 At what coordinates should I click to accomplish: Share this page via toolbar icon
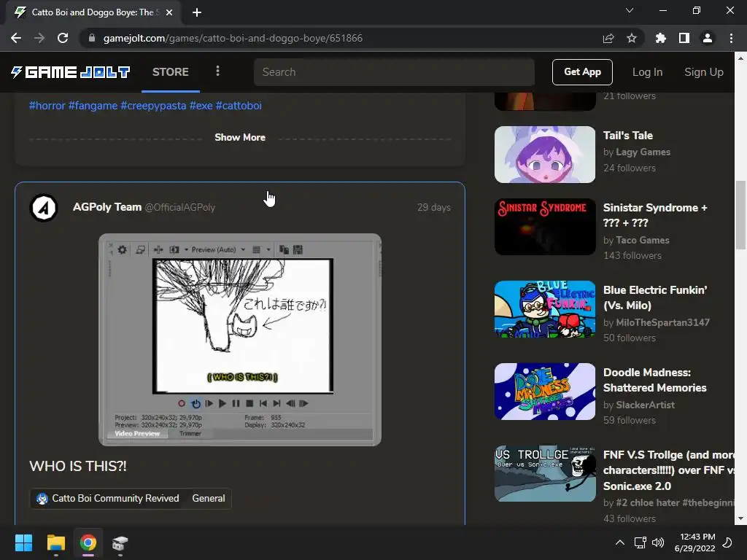tap(608, 38)
